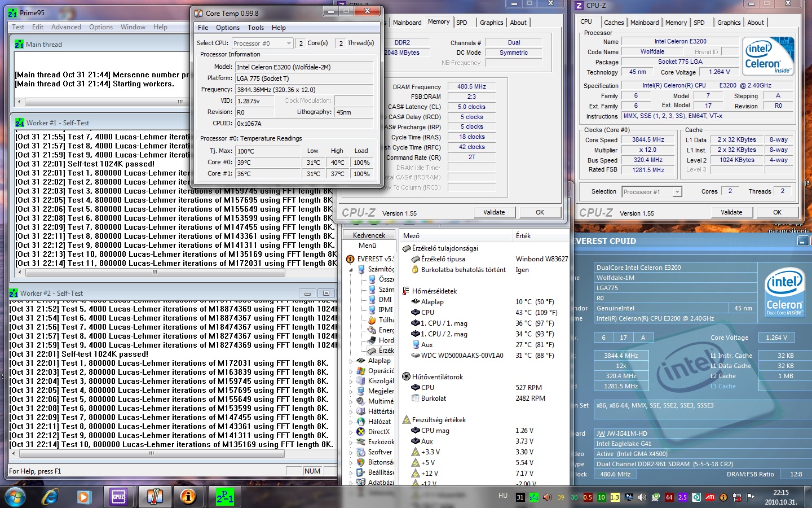Click OK in the right CPU-Z window
This screenshot has height=508, width=812.
pos(777,212)
